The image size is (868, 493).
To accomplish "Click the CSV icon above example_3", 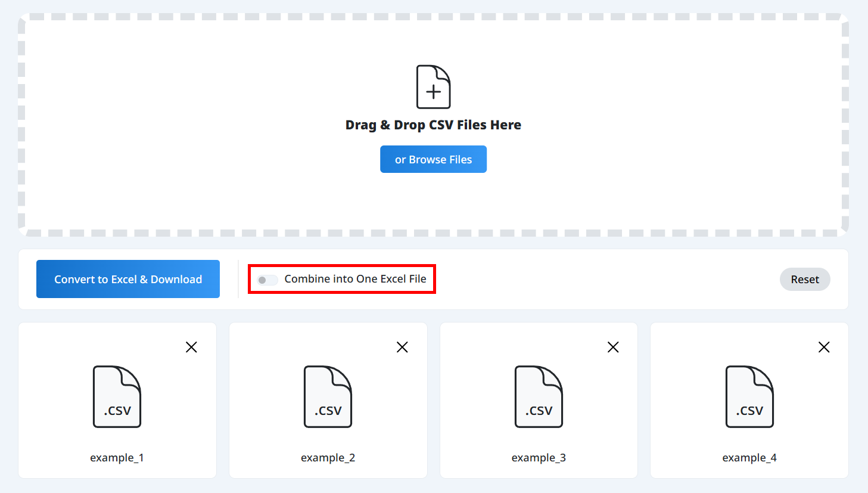I will [x=539, y=396].
